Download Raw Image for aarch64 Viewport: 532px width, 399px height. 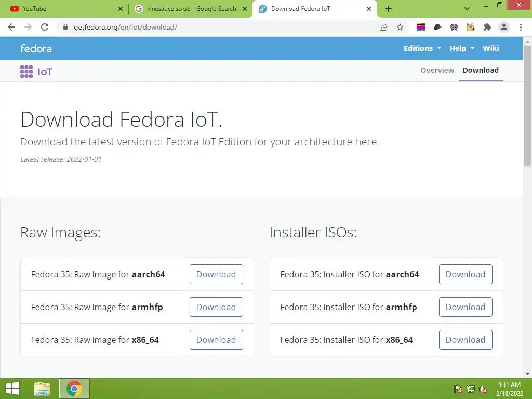click(216, 274)
